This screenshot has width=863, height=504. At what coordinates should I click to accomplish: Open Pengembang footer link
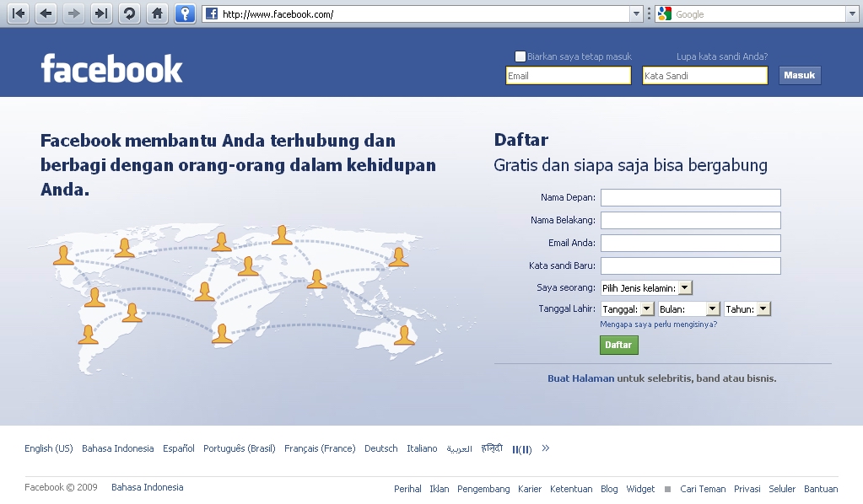[483, 489]
